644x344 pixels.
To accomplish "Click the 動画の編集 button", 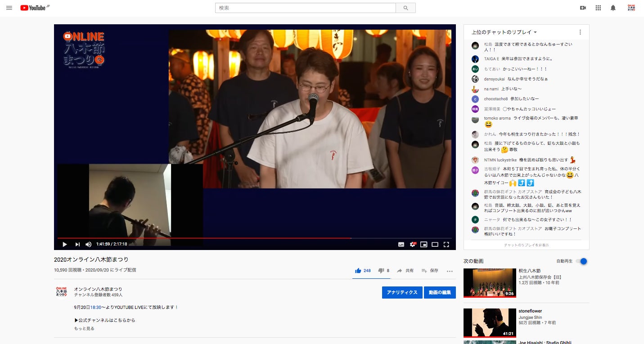I will (x=440, y=292).
